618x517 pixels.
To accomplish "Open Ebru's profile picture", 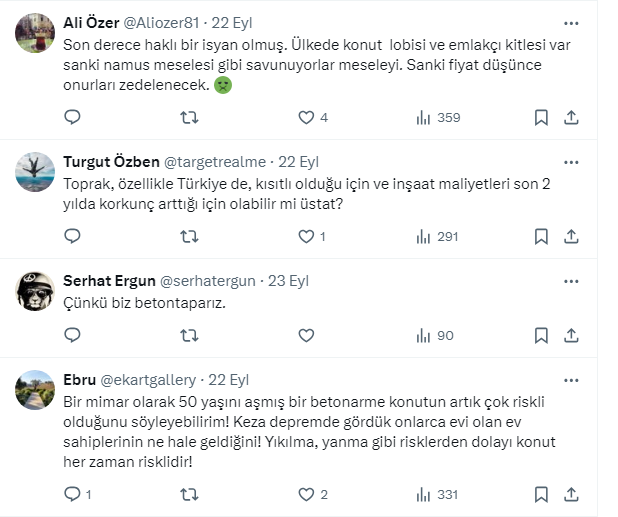I will click(x=35, y=389).
